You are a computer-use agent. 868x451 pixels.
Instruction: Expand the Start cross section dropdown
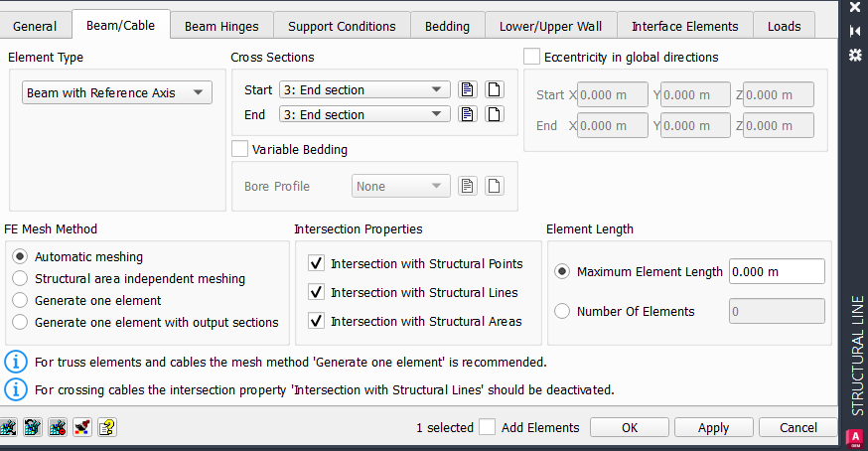coord(364,89)
